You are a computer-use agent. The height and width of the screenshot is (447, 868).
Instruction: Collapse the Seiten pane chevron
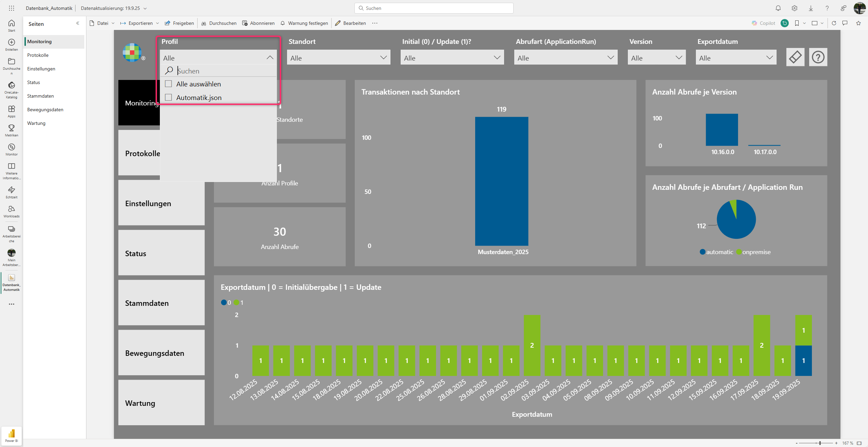point(78,23)
